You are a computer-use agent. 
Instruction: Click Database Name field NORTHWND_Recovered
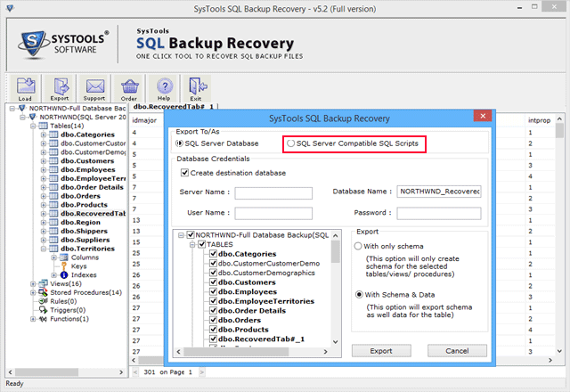click(439, 192)
